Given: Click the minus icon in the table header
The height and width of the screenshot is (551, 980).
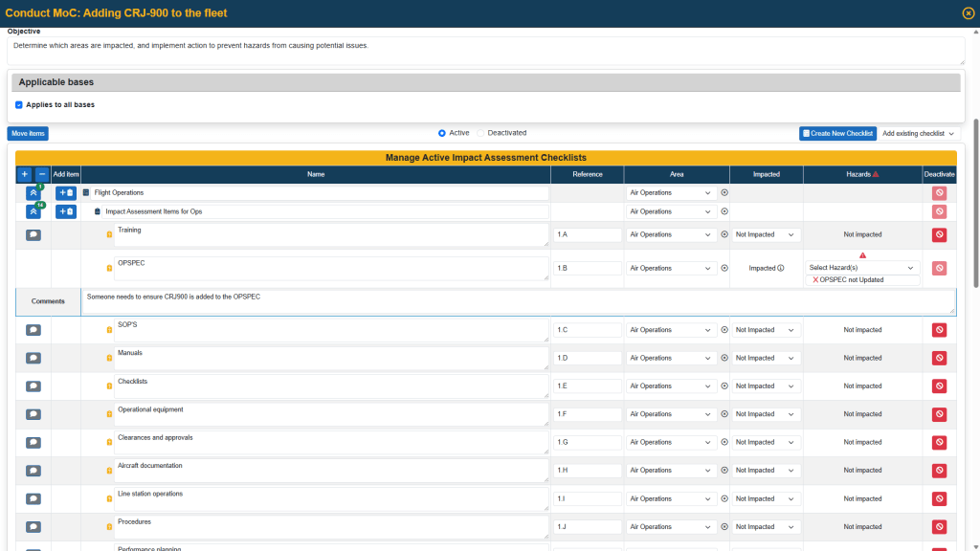Looking at the screenshot, I should click(41, 174).
